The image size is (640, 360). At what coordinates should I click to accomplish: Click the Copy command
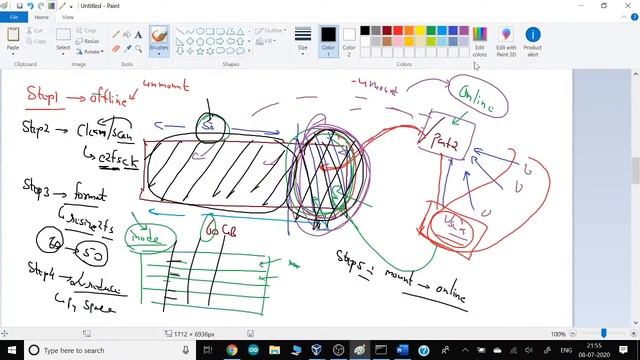(x=36, y=41)
